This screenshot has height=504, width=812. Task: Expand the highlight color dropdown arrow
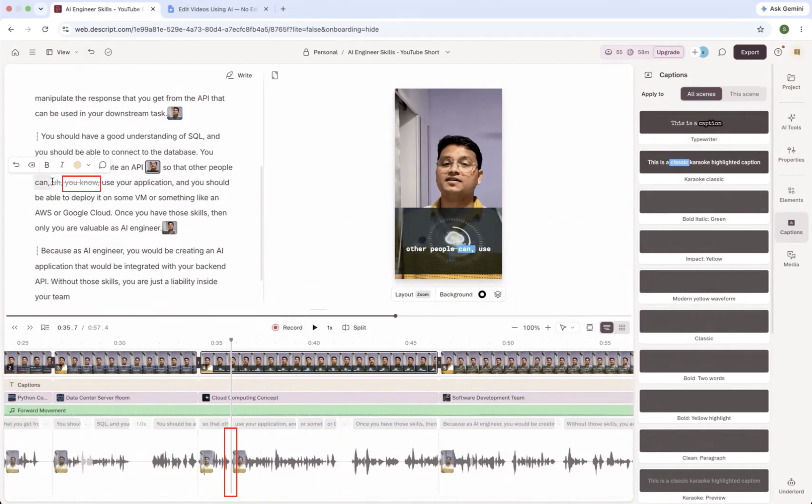point(88,165)
